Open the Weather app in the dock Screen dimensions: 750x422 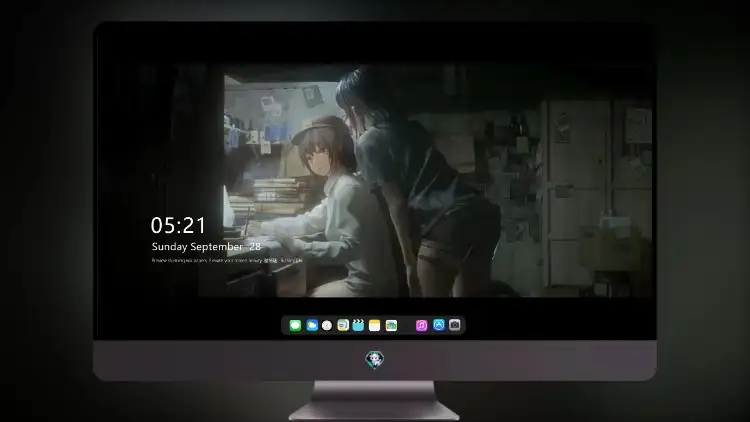(x=312, y=325)
